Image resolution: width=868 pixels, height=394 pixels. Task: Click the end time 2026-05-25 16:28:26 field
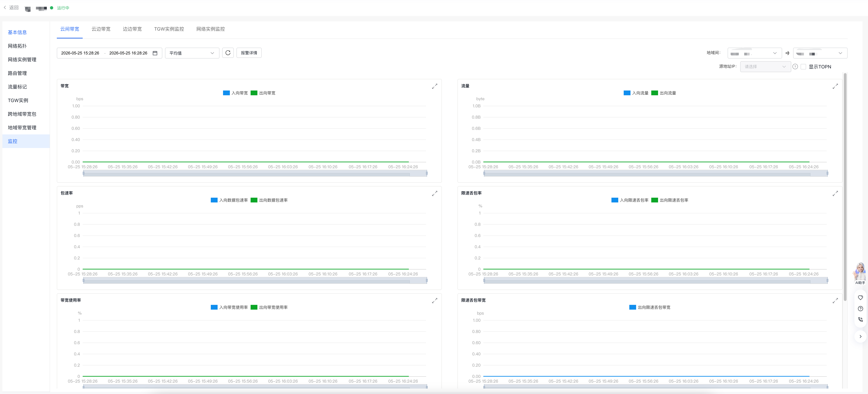[128, 53]
